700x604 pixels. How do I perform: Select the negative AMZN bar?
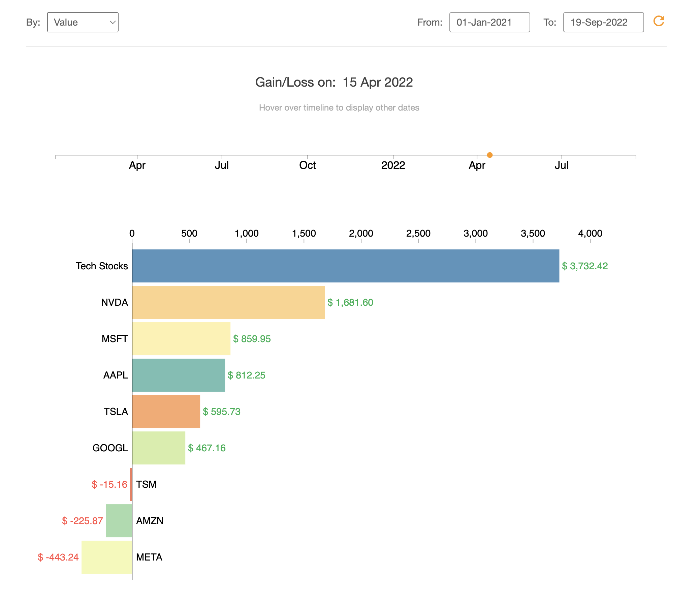click(119, 520)
